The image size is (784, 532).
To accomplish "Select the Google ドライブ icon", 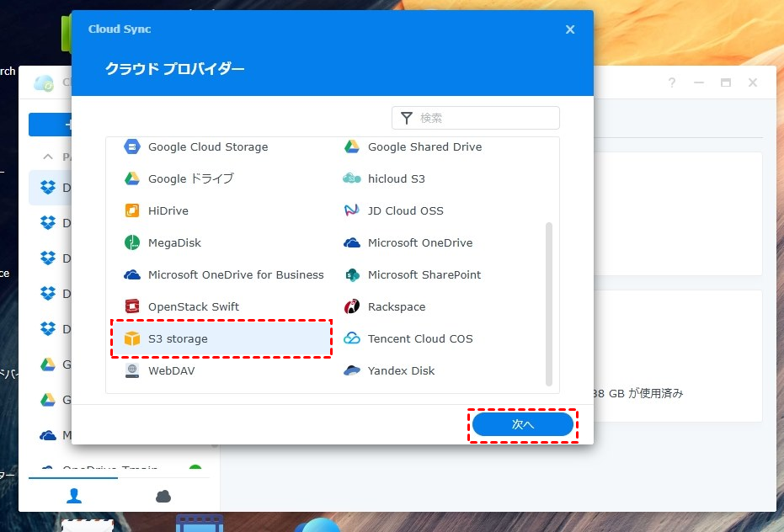I will click(132, 178).
